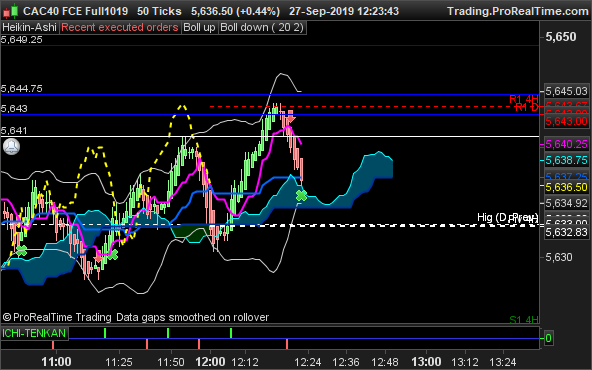Click the red sell arrow marker near R1 D line
592x370 pixels.
pyautogui.click(x=290, y=117)
